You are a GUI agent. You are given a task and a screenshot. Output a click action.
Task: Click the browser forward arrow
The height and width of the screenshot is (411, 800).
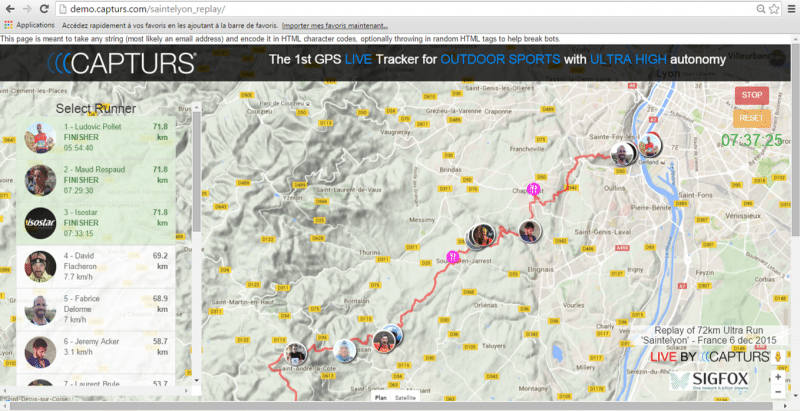tap(27, 9)
